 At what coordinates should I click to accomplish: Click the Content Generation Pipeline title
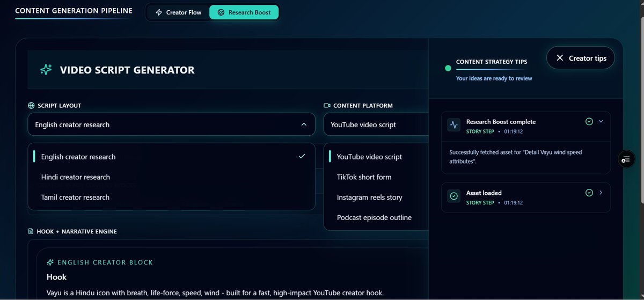pyautogui.click(x=74, y=11)
